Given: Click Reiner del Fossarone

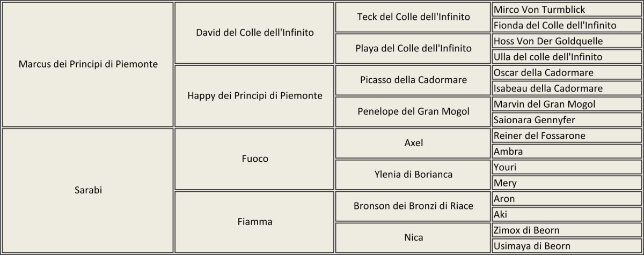Looking at the screenshot, I should [539, 136].
